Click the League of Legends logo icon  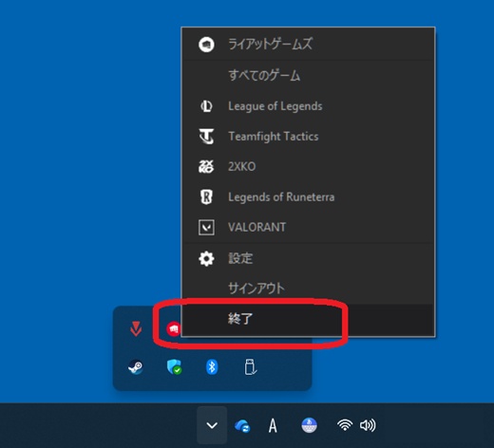pos(206,106)
